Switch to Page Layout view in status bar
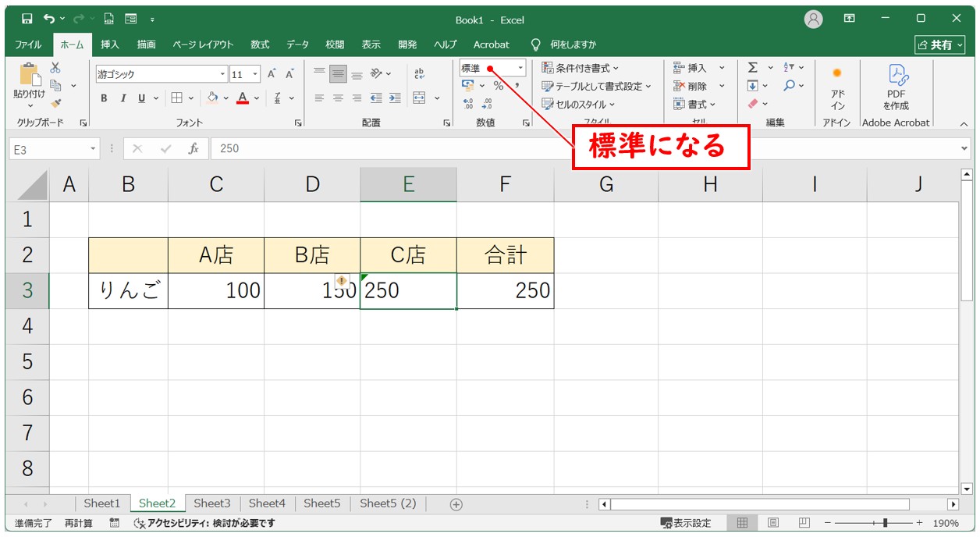The image size is (980, 537). point(772,523)
